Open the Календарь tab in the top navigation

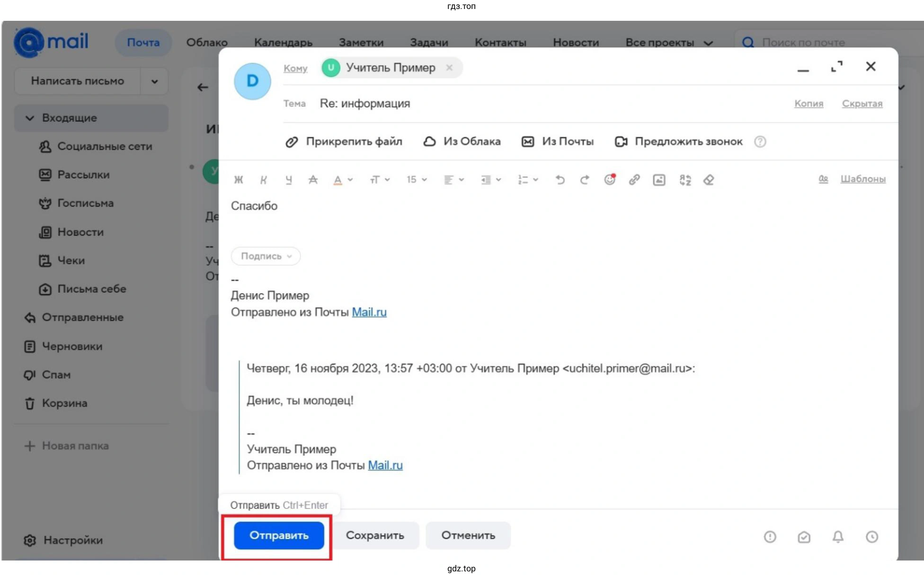pyautogui.click(x=283, y=43)
